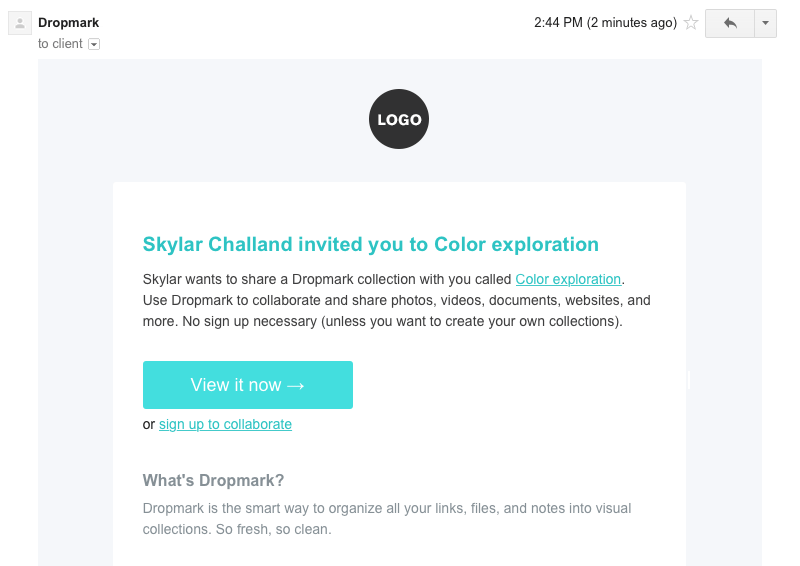The height and width of the screenshot is (566, 800).
Task: Click the 'What's Dropmark?' heading
Action: tap(213, 480)
